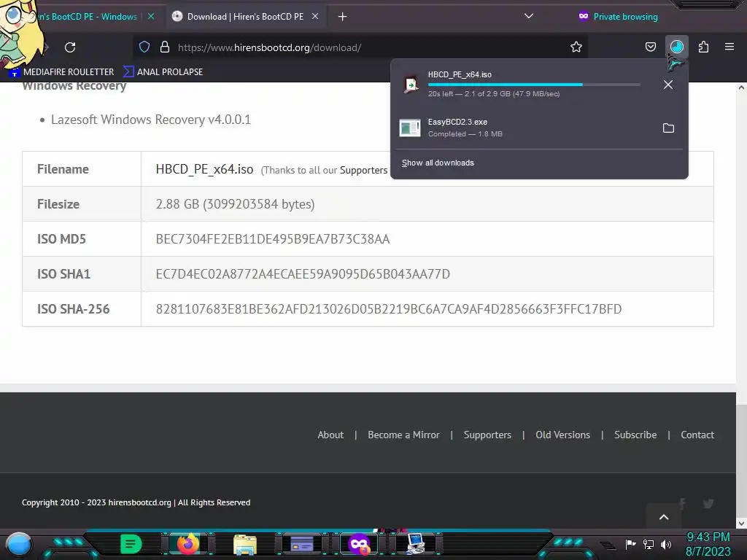747x560 pixels.
Task: Click the Action Center flag tray icon
Action: point(630,544)
